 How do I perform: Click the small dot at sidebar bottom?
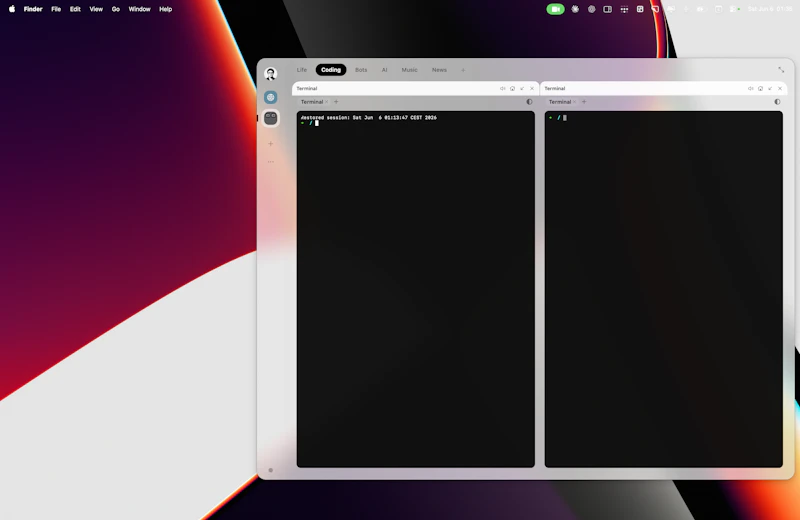[x=270, y=470]
